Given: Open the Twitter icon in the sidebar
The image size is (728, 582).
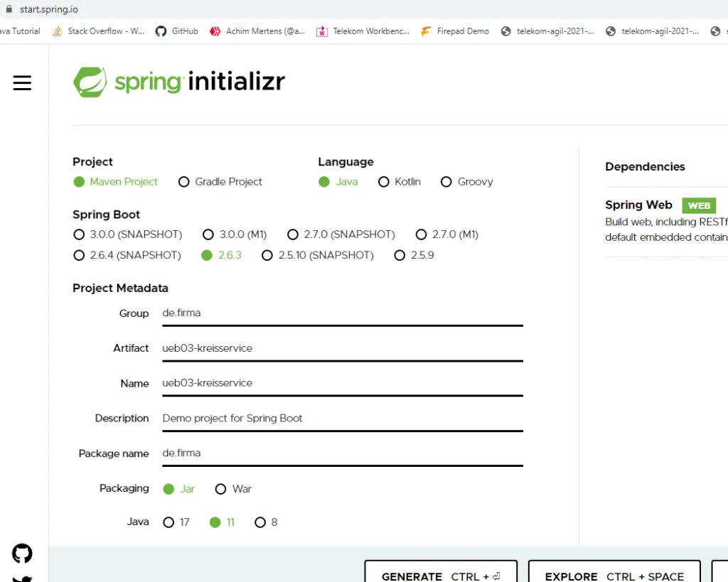Looking at the screenshot, I should point(22,578).
